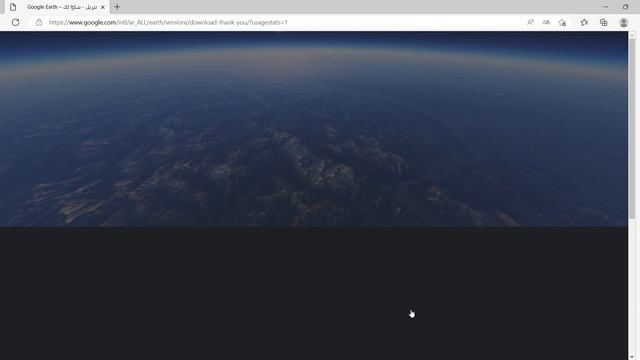Open the site information lock icon
640x360 pixels.
click(x=39, y=22)
